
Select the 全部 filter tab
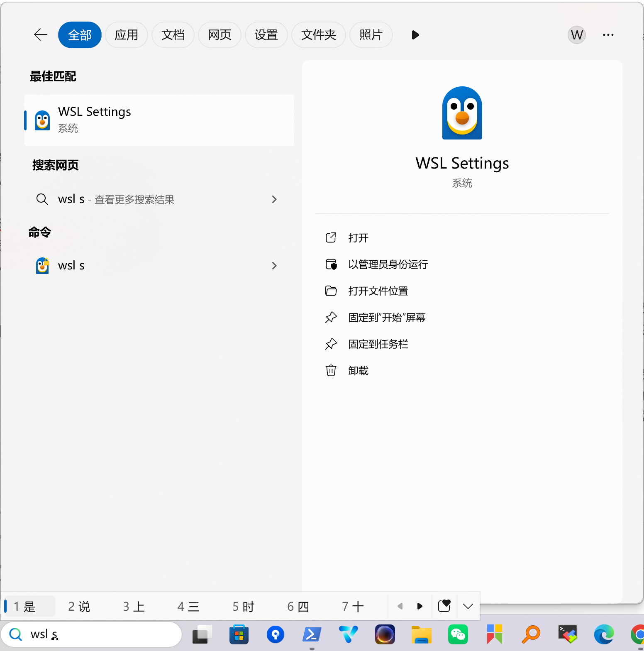[80, 35]
